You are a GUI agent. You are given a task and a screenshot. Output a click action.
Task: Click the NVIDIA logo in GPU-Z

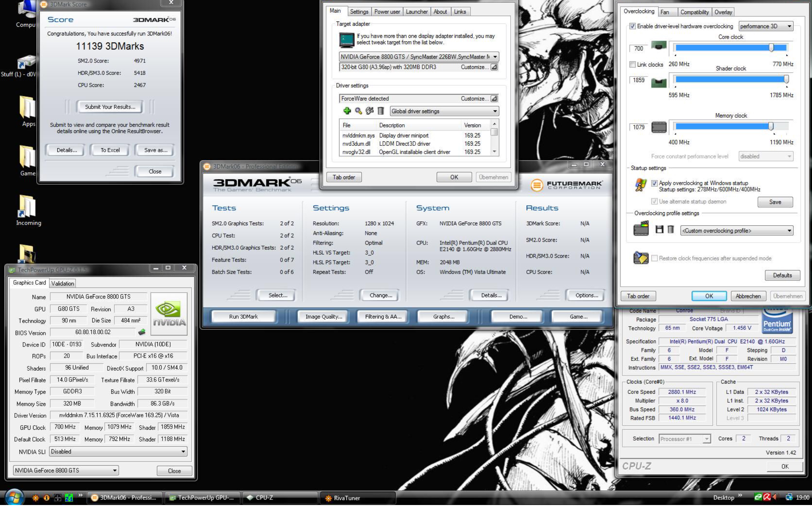point(169,313)
